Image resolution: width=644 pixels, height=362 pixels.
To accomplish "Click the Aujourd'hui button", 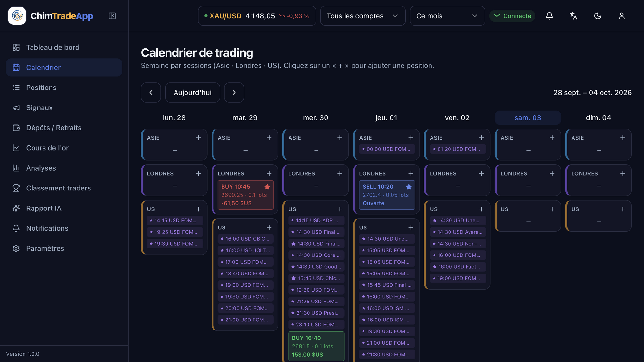I will coord(193,93).
